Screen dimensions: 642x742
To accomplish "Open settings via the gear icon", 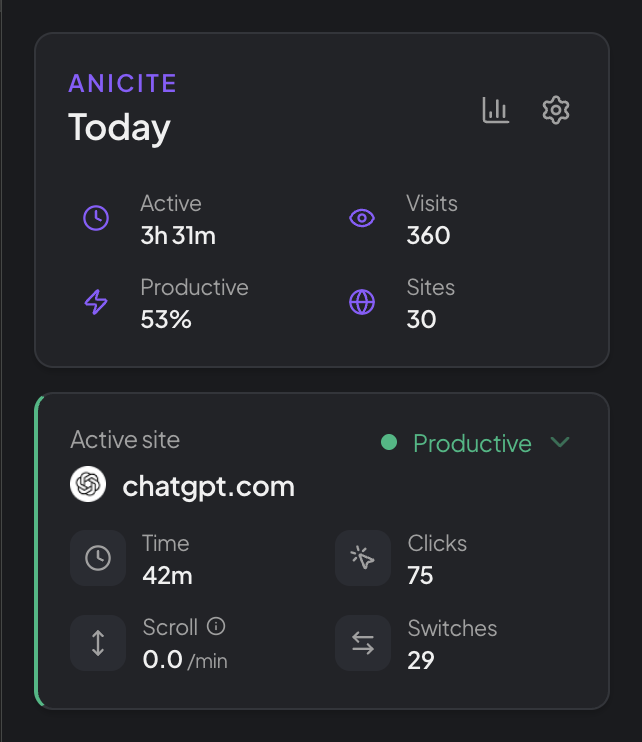I will pos(556,110).
